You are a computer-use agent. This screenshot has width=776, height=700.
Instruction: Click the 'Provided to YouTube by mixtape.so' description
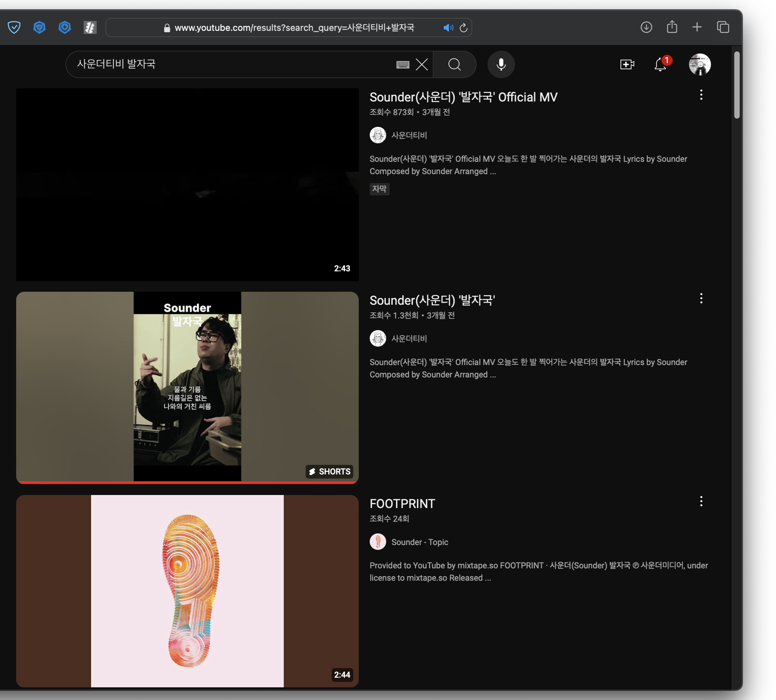tap(539, 571)
